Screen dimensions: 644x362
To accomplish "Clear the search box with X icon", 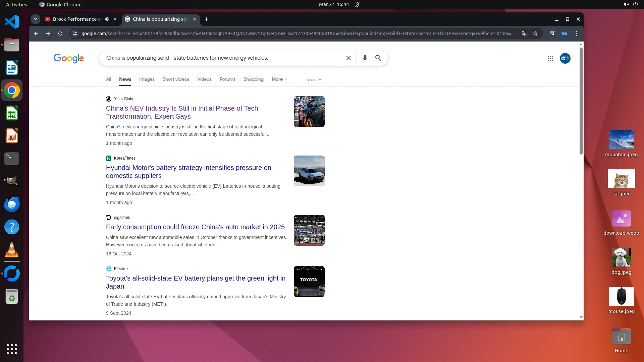I will pos(348,58).
